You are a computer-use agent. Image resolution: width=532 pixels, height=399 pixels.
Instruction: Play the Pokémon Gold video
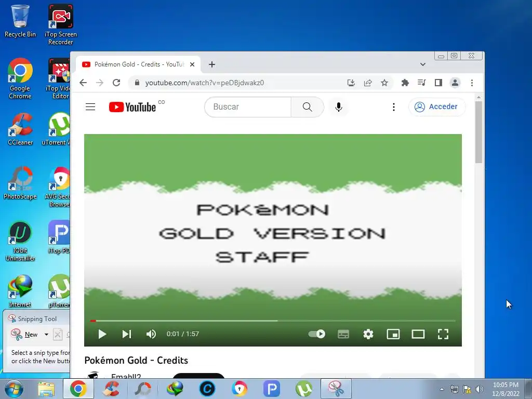[102, 334]
